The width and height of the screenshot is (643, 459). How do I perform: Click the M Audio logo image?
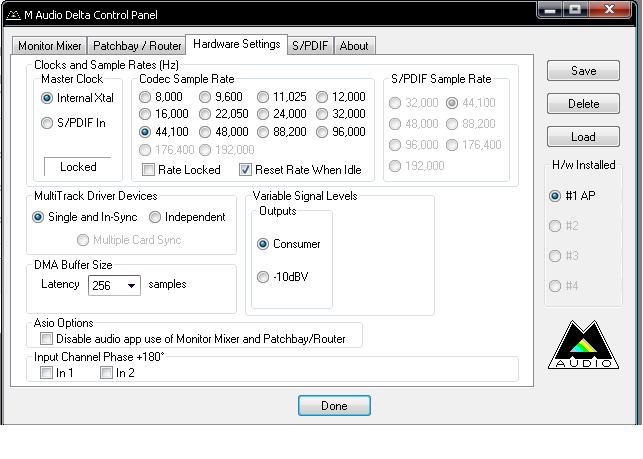[x=583, y=345]
